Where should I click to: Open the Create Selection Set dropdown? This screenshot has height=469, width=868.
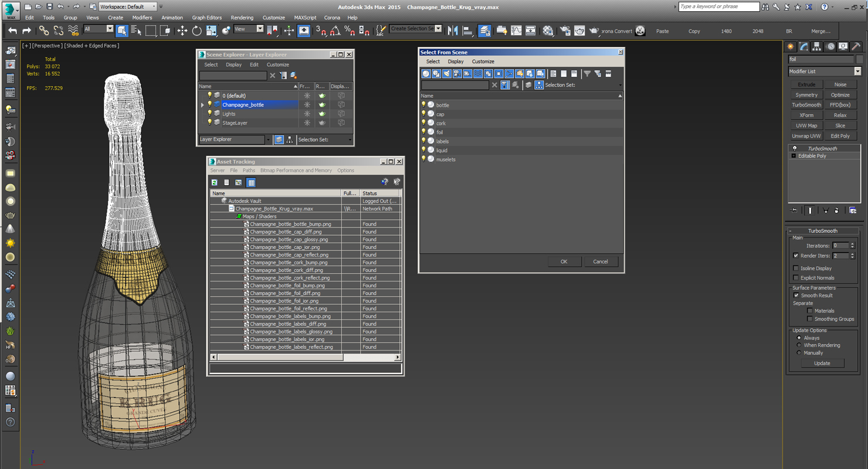click(415, 29)
